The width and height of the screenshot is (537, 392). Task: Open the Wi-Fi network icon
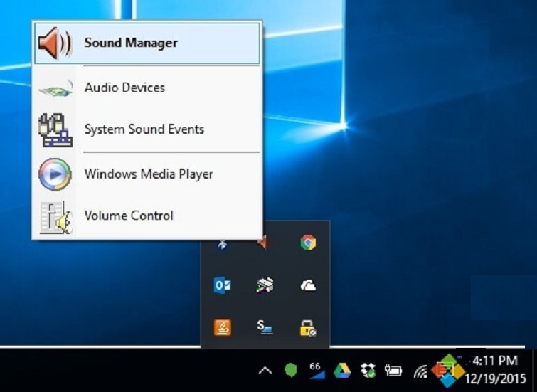[x=420, y=371]
